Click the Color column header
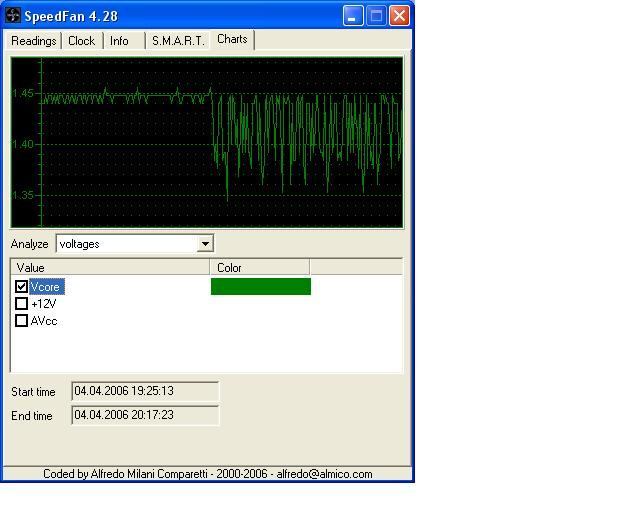 coord(260,268)
